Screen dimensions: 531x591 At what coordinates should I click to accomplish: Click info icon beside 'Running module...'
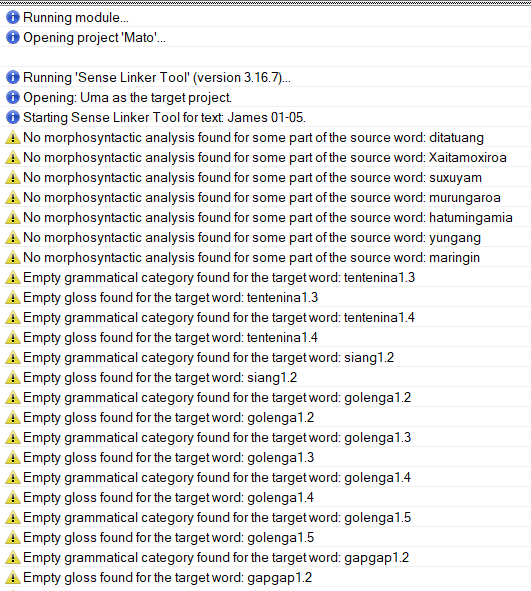13,17
